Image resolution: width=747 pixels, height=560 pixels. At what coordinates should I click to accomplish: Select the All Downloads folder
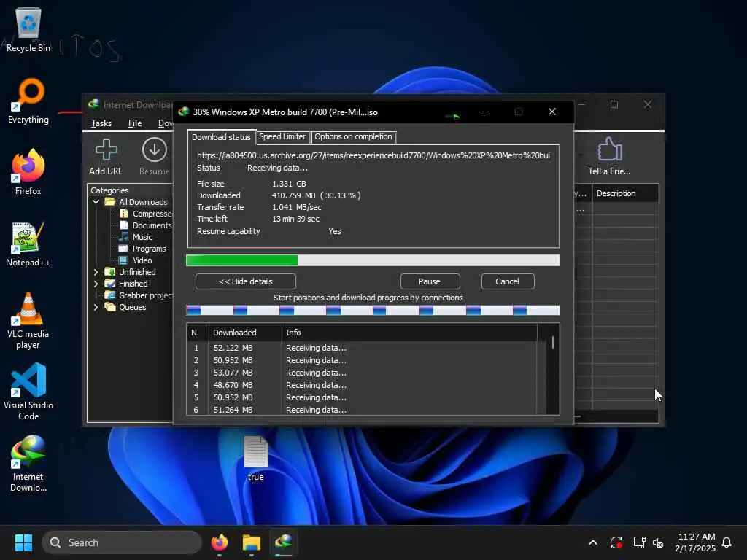[136, 202]
